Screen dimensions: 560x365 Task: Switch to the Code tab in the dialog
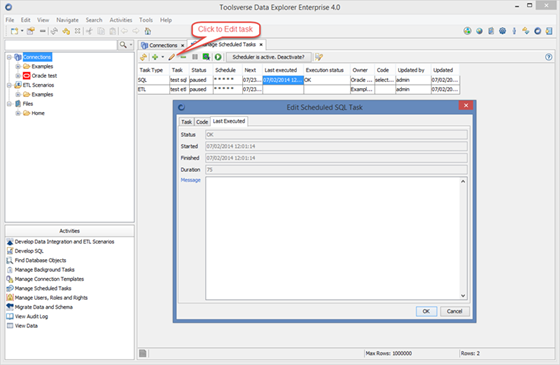click(202, 122)
